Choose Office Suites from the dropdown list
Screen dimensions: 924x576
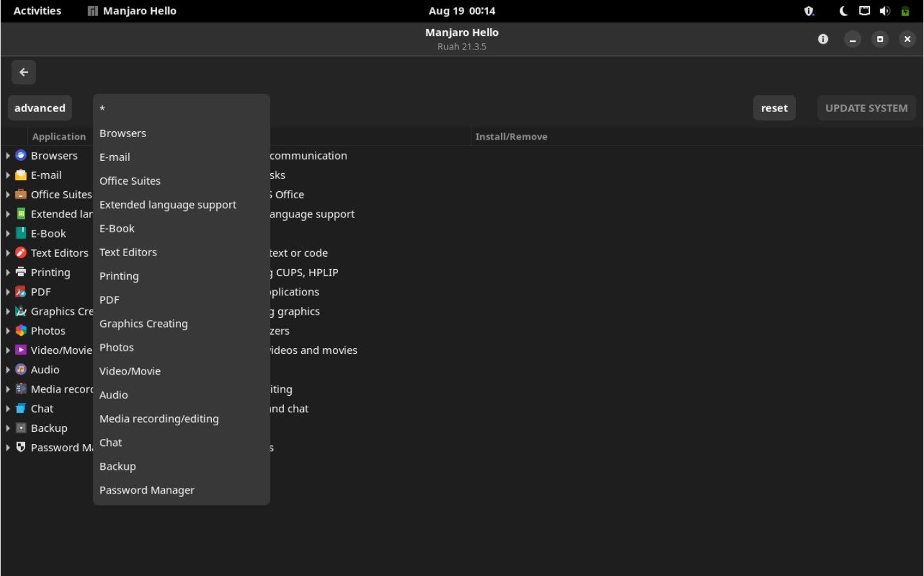point(182,181)
